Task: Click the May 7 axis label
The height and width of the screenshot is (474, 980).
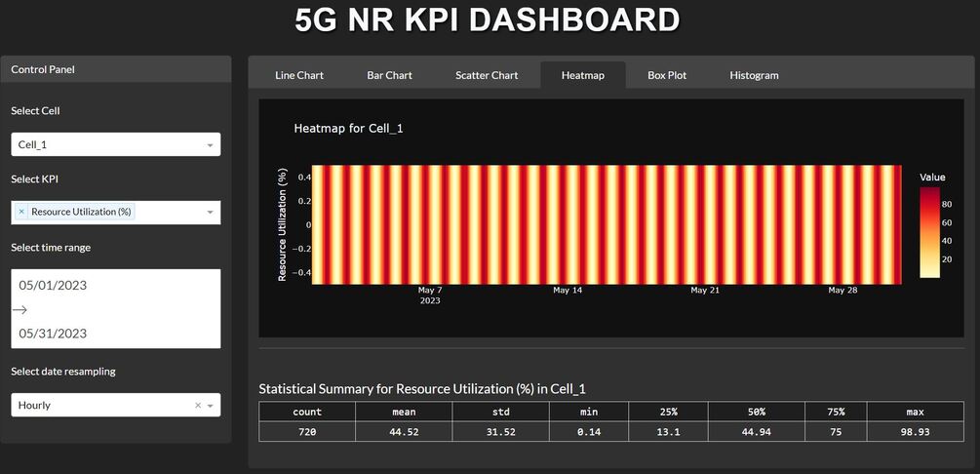Action: tap(430, 290)
